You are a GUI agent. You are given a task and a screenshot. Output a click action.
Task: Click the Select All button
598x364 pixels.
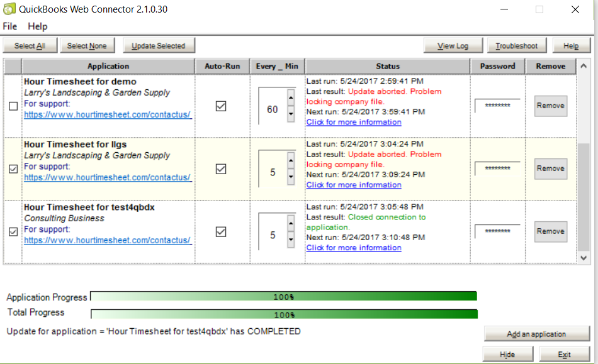coord(30,45)
